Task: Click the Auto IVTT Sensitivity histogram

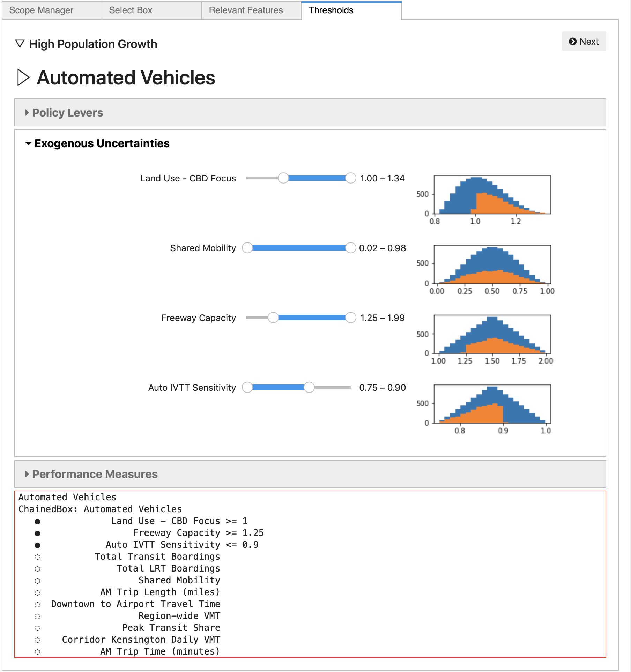Action: [492, 404]
